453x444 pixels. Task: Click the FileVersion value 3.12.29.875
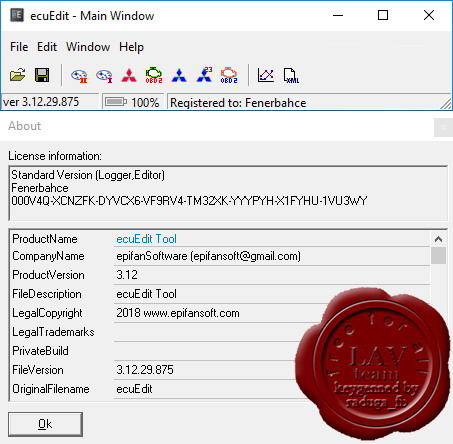[x=145, y=370]
